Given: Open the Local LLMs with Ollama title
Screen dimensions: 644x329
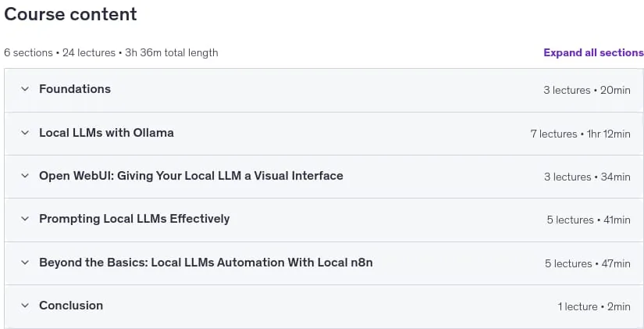Looking at the screenshot, I should pyautogui.click(x=106, y=133).
